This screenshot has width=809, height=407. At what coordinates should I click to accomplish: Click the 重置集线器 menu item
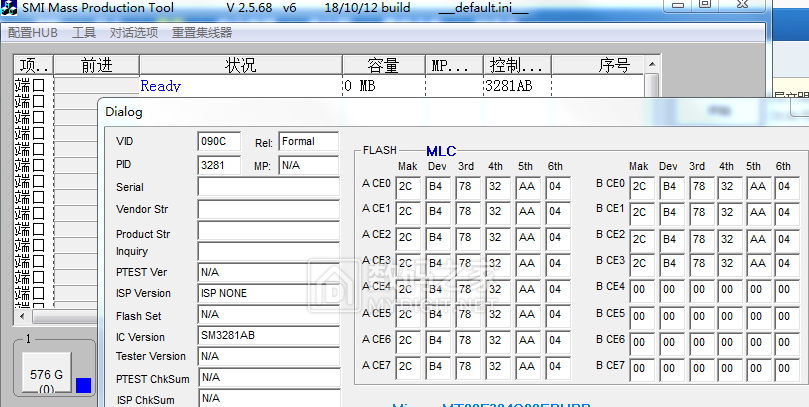click(201, 32)
